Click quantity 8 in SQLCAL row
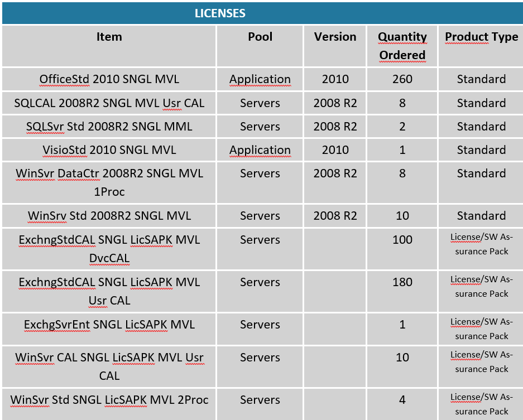 (402, 103)
